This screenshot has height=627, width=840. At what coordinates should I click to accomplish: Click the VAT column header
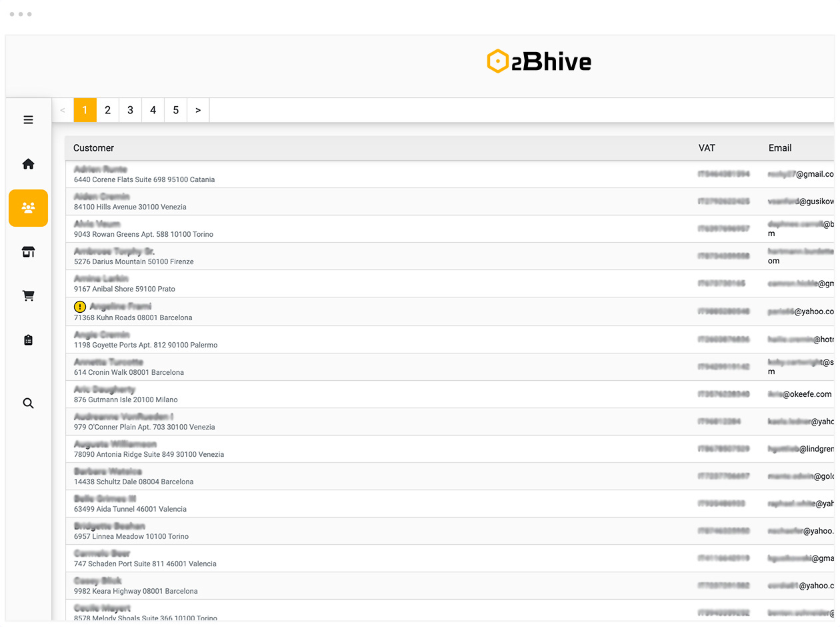point(707,147)
